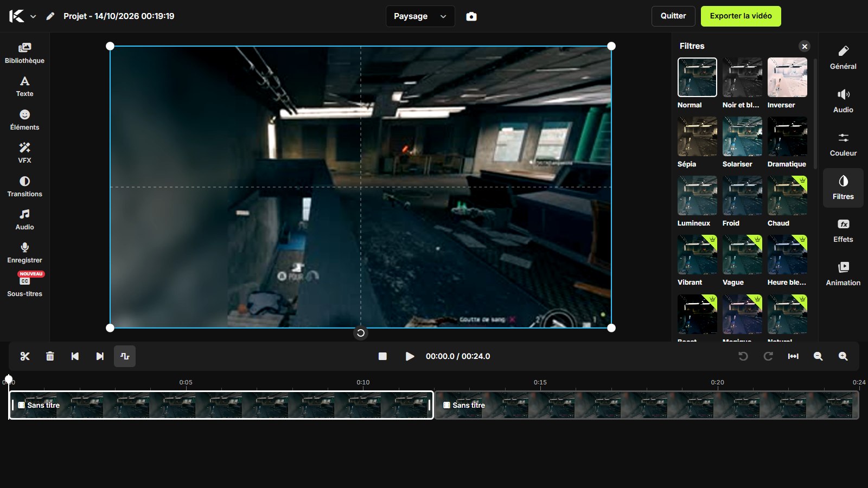Fit the timeline to width
The image size is (868, 488).
click(793, 356)
